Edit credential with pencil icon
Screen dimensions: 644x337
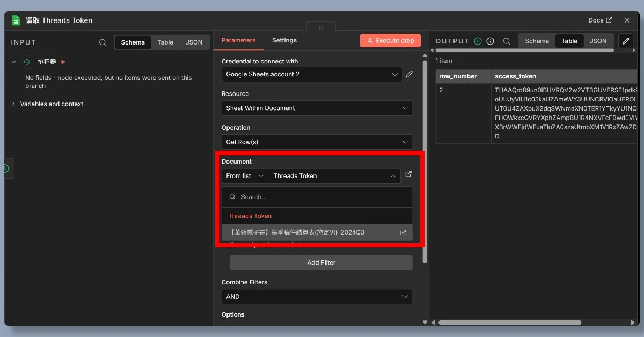tap(409, 74)
